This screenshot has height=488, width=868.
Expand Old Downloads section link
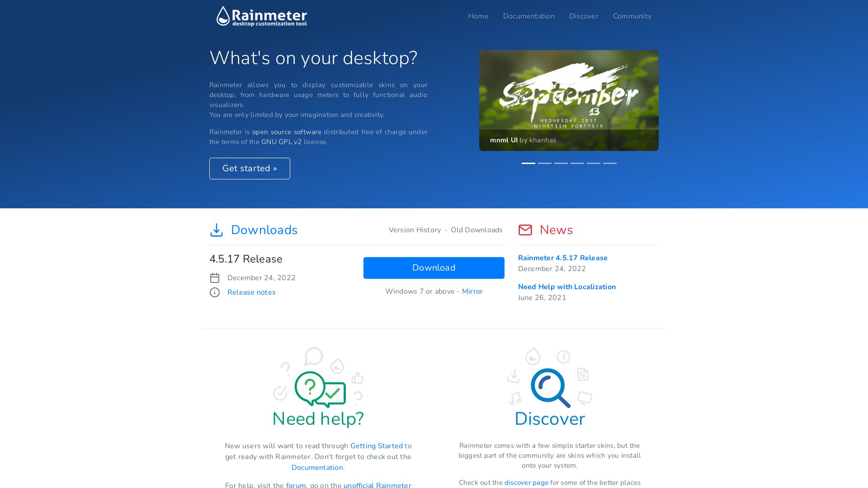click(x=476, y=230)
